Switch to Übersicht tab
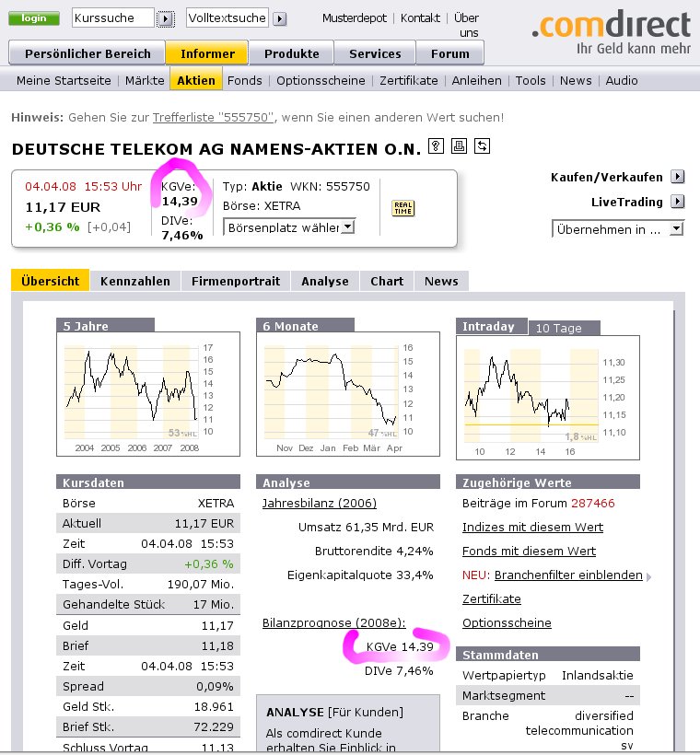This screenshot has width=700, height=755. [50, 281]
